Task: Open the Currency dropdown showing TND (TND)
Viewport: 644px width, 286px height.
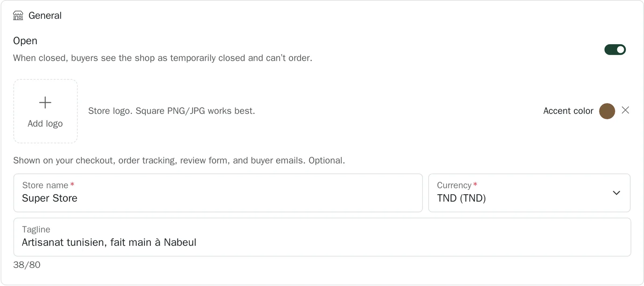Action: click(529, 193)
